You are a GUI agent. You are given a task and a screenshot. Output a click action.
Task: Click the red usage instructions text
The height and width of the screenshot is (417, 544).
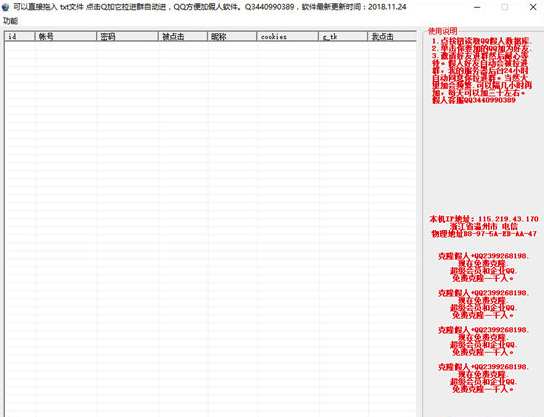[482, 70]
